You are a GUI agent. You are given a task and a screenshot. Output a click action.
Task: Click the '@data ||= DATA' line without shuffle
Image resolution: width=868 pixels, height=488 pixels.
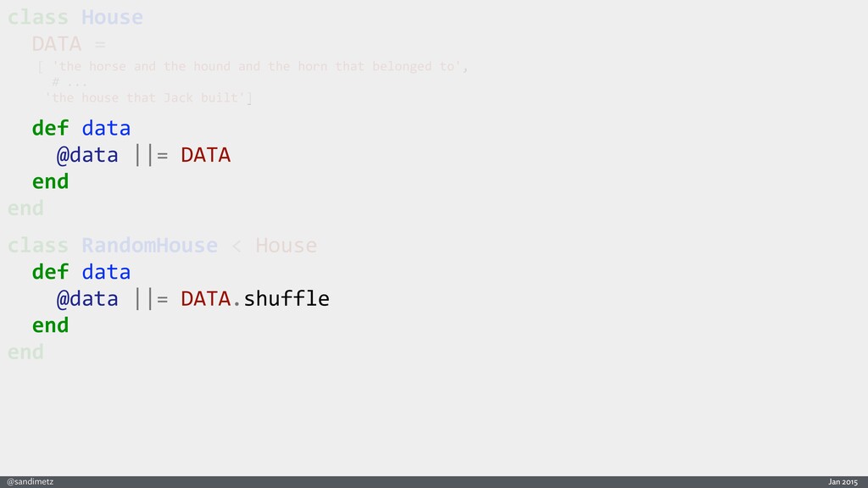click(x=142, y=156)
